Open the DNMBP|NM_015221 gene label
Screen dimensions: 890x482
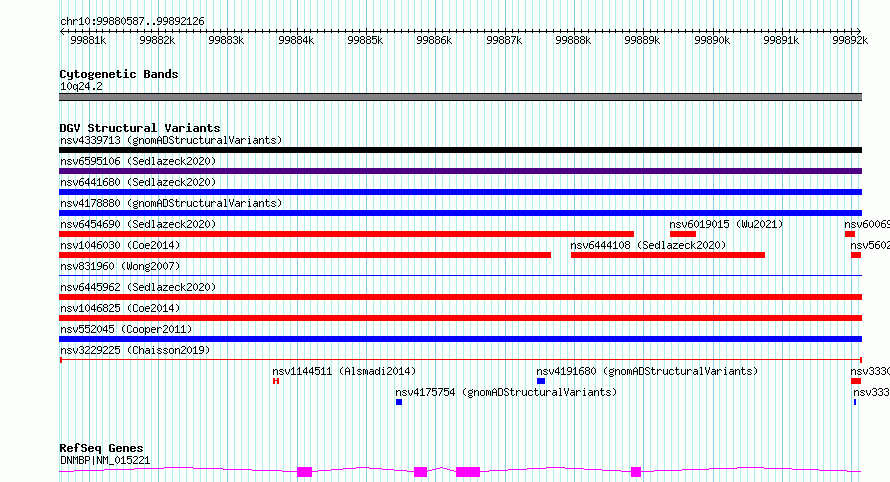[x=105, y=460]
